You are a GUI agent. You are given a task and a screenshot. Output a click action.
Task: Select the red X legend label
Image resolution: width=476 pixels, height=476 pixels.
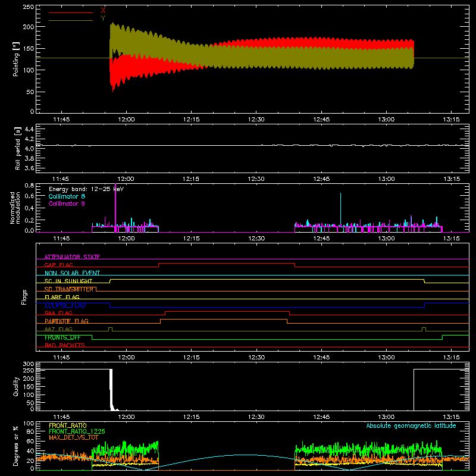103,11
